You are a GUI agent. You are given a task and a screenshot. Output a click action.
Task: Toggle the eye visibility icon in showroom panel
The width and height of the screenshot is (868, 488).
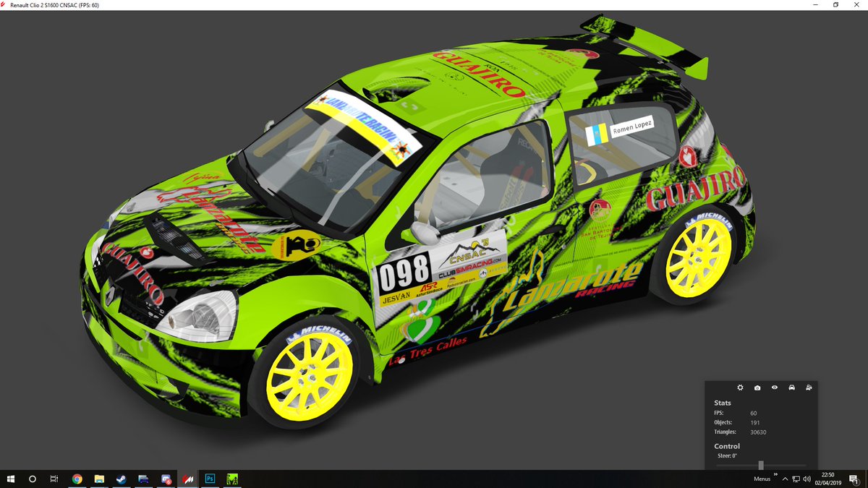click(775, 388)
